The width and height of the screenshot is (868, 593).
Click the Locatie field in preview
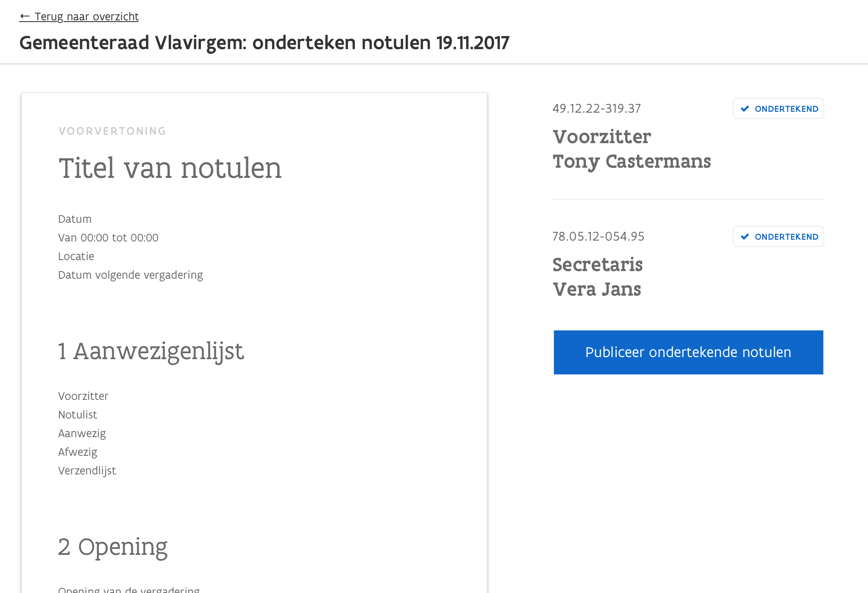point(76,256)
